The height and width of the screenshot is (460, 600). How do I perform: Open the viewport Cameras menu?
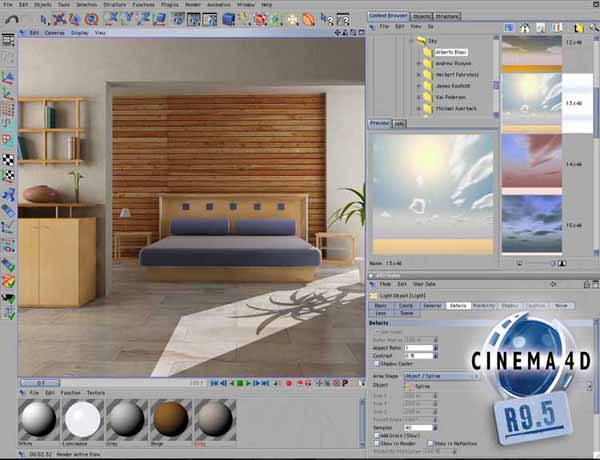55,33
